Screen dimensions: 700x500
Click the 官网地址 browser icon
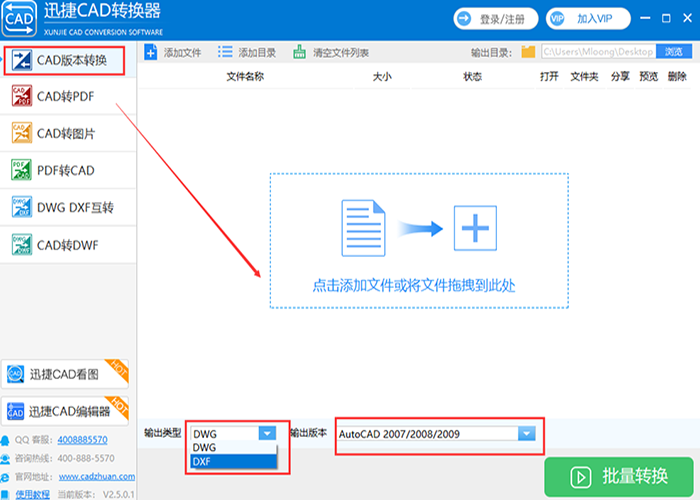(5, 477)
